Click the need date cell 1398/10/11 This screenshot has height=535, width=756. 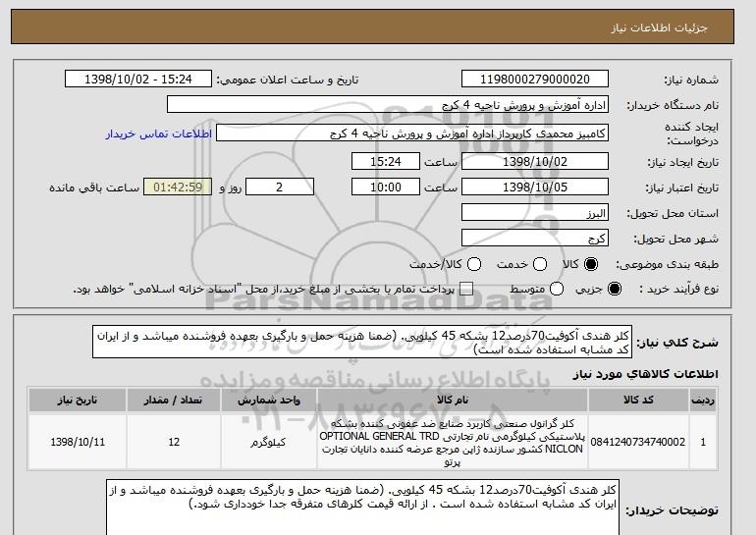(78, 442)
